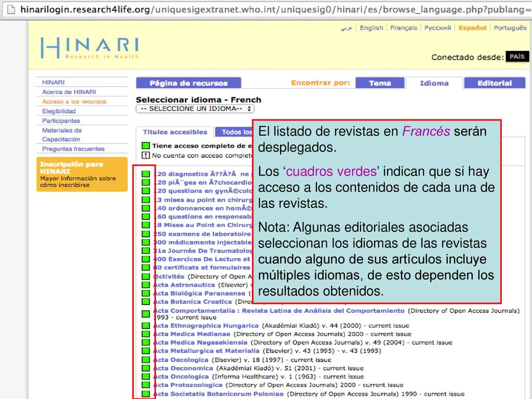This screenshot has width=532, height=399.
Task: Click the green square beside Acta Botanica Croatica
Action: pyautogui.click(x=145, y=301)
